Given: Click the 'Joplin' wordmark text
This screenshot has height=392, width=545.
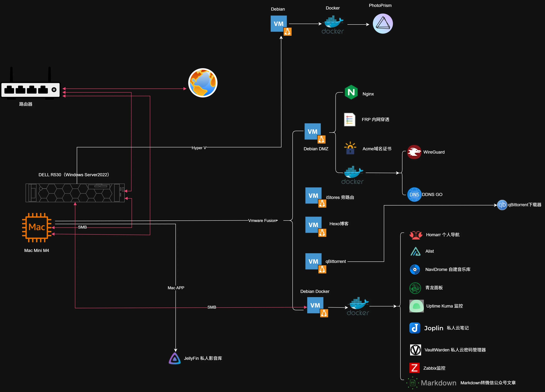Looking at the screenshot, I should [x=434, y=328].
